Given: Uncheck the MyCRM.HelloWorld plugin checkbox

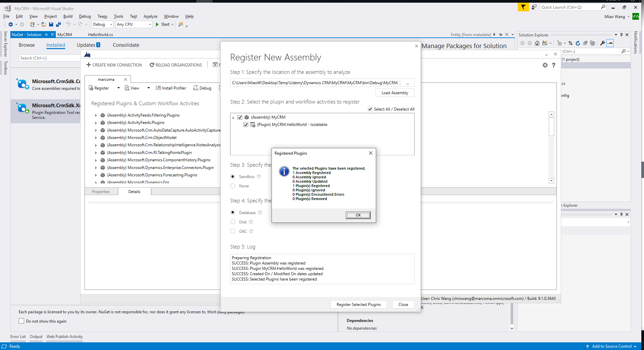Looking at the screenshot, I should click(246, 125).
